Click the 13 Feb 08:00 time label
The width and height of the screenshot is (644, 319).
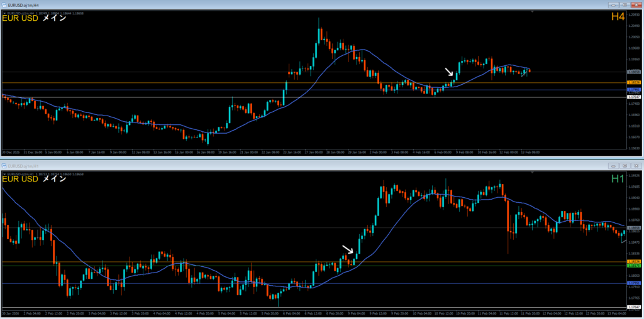(x=531, y=152)
